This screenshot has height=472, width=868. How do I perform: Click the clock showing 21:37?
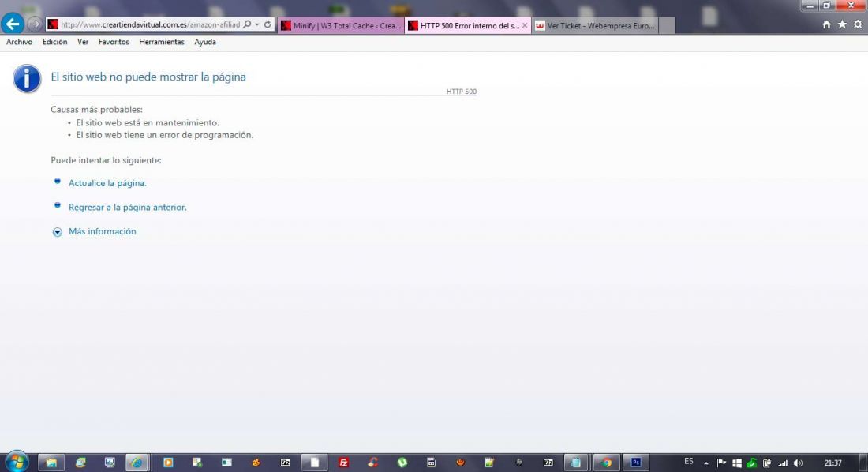pyautogui.click(x=832, y=463)
